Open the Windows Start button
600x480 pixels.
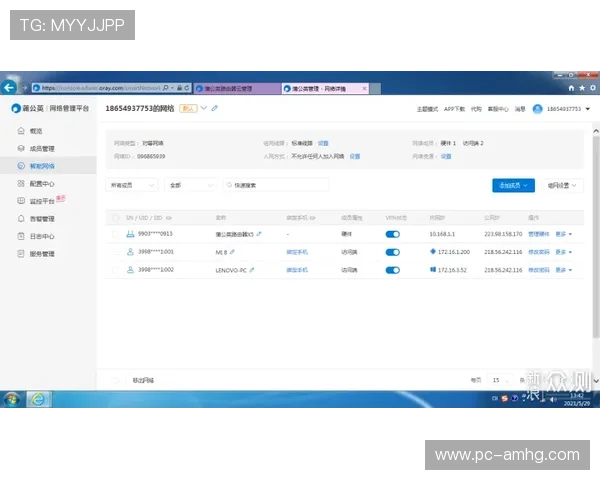coord(11,399)
